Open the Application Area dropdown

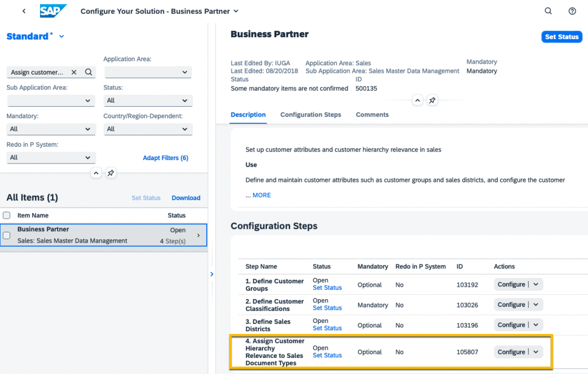pos(148,72)
